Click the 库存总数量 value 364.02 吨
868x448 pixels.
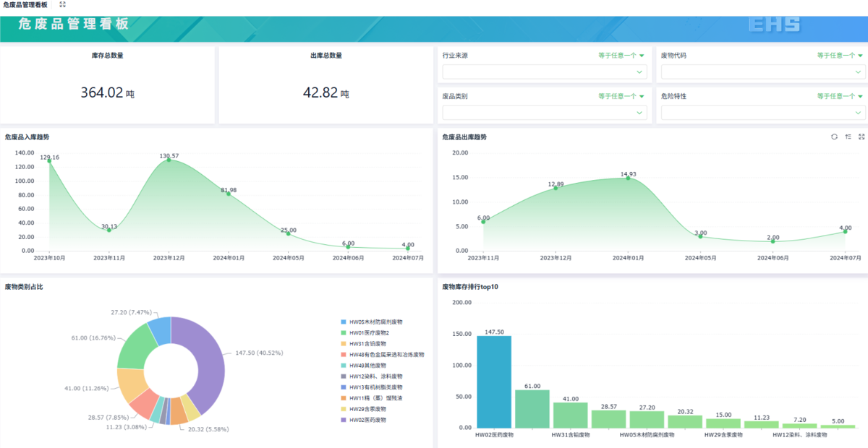pos(107,92)
